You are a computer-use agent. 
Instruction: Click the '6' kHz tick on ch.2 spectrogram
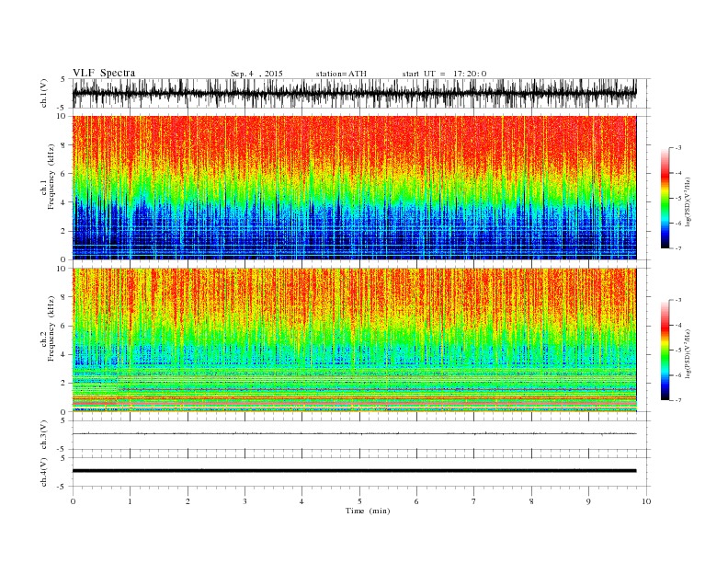63,326
